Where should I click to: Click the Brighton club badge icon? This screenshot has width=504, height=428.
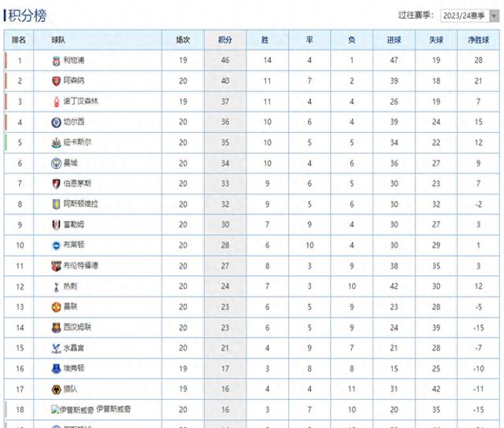click(x=56, y=245)
